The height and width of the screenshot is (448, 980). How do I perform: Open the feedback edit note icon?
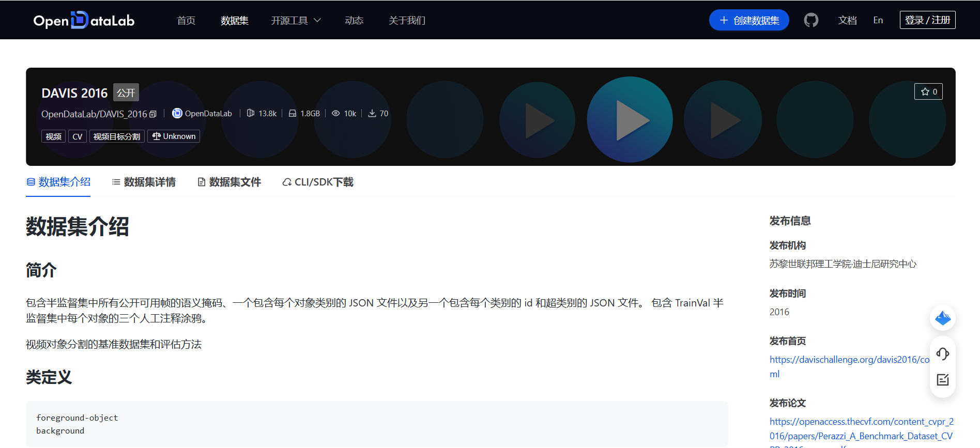coord(943,380)
